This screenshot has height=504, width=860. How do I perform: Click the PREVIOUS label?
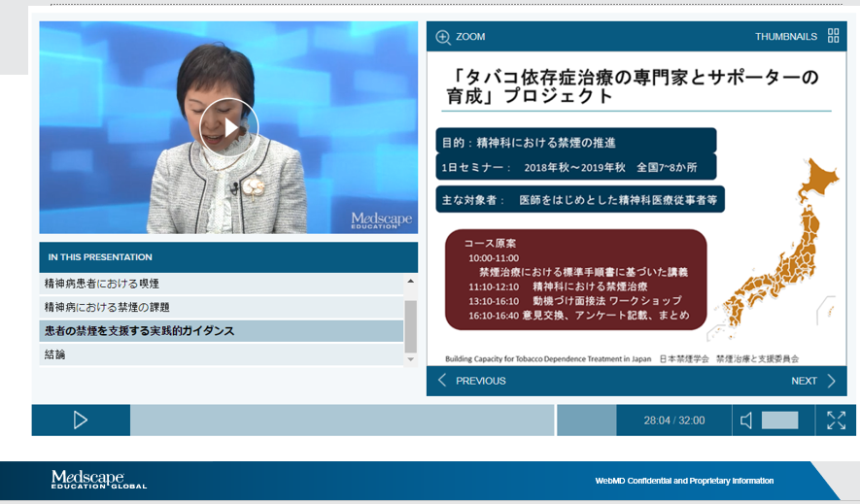coord(481,381)
